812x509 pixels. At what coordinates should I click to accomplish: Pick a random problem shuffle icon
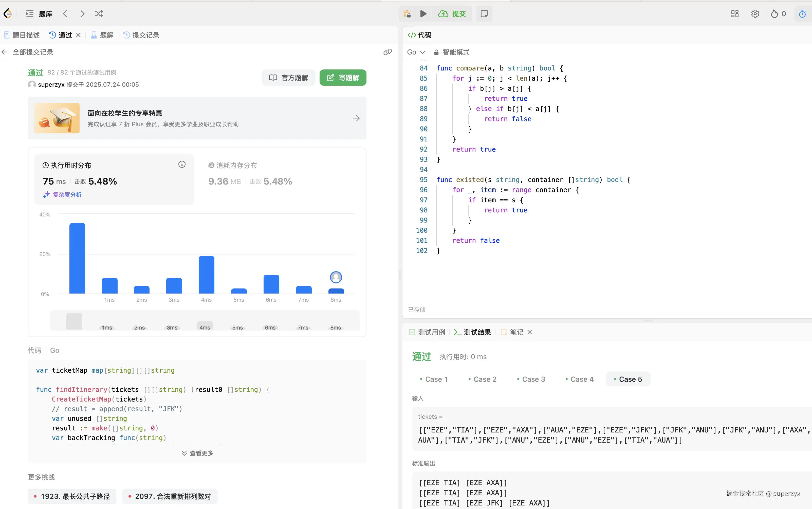point(99,14)
